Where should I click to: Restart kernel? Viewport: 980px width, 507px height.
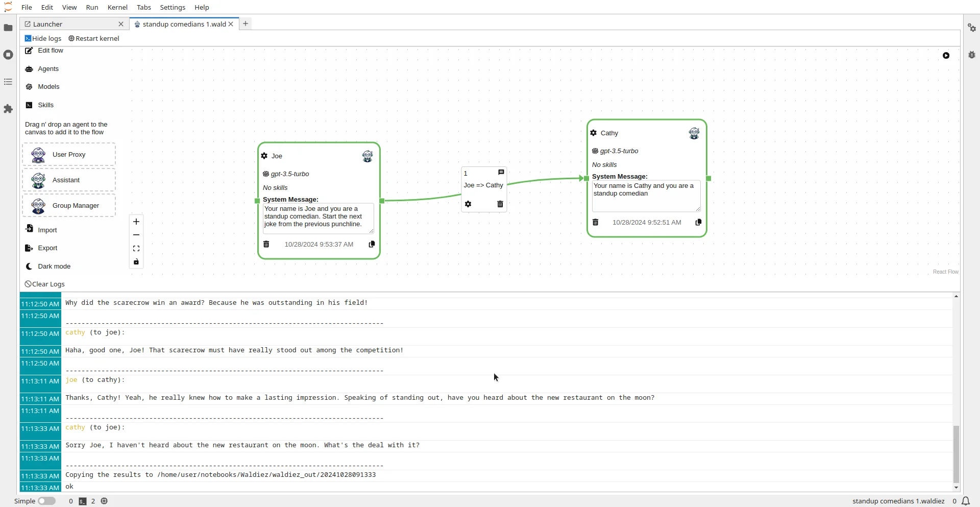click(x=94, y=38)
